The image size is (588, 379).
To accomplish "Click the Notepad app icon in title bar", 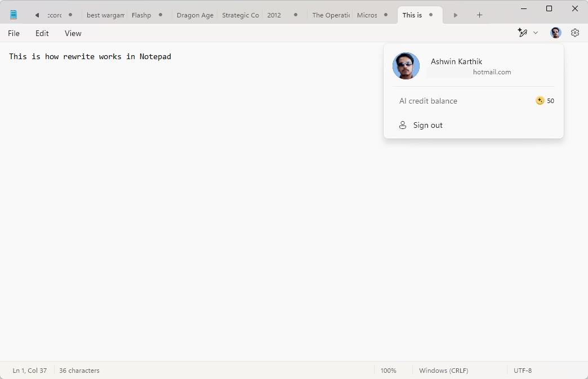I will 14,15.
